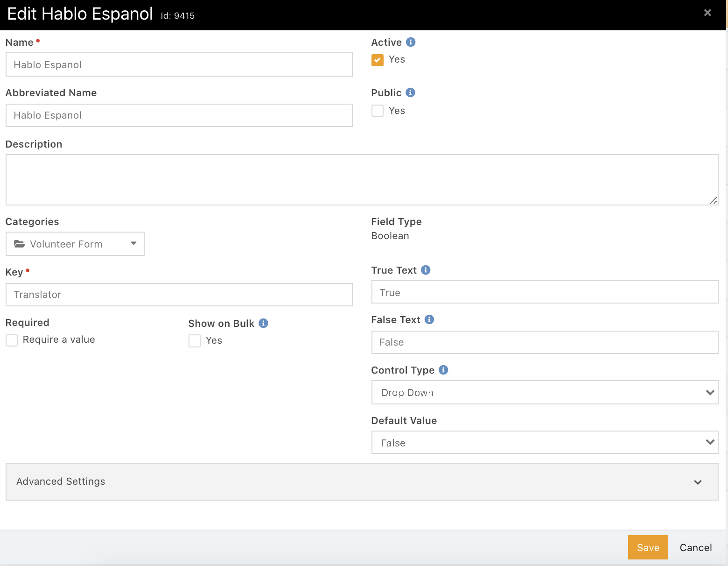Click the Save button
The image size is (728, 566).
click(648, 547)
